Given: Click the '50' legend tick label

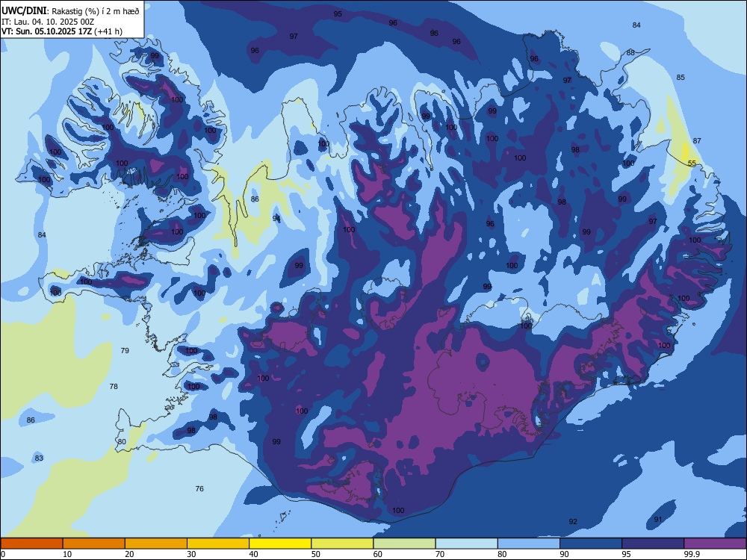Looking at the screenshot, I should [x=315, y=554].
